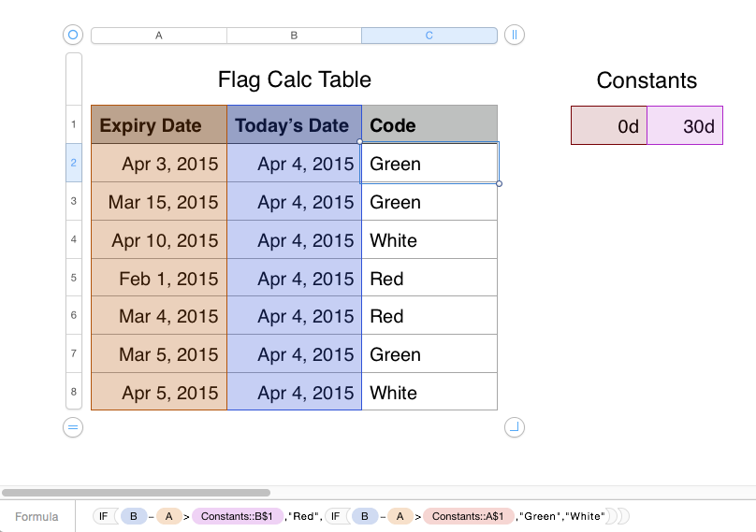The width and height of the screenshot is (756, 532).
Task: Select the Code header cell
Action: [429, 125]
